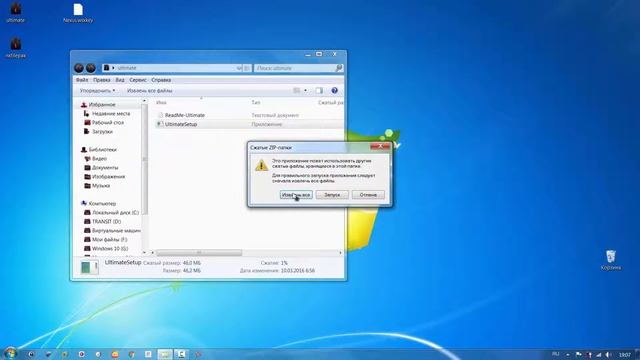Sort by the Сжатый размер column header
640x360 pixels.
point(330,102)
